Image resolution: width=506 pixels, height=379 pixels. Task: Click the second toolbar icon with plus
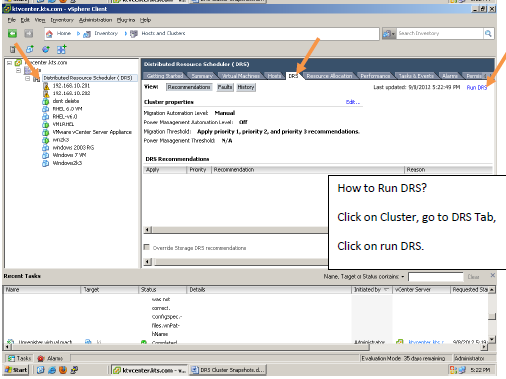[30, 49]
